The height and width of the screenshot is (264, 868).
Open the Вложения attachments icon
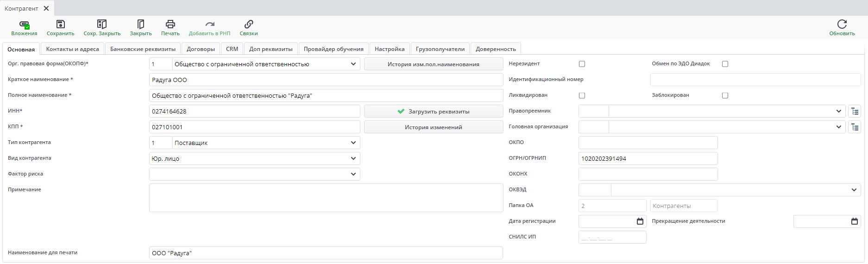click(x=24, y=25)
